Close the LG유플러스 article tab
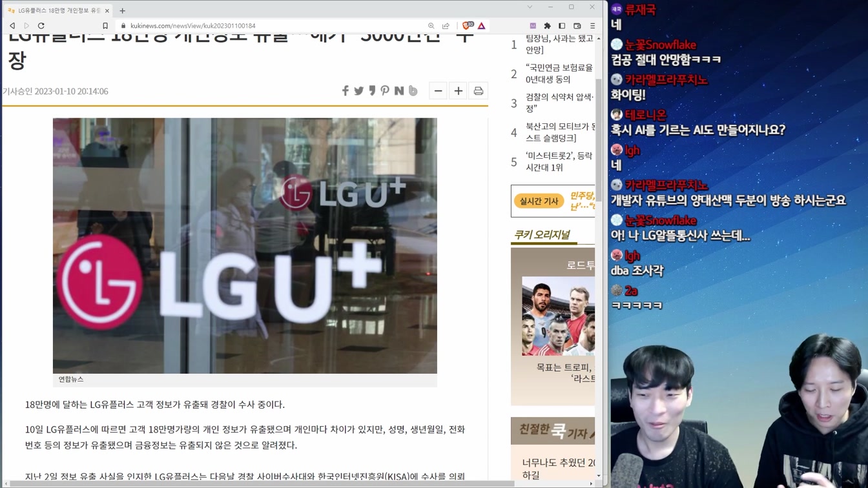 (107, 10)
